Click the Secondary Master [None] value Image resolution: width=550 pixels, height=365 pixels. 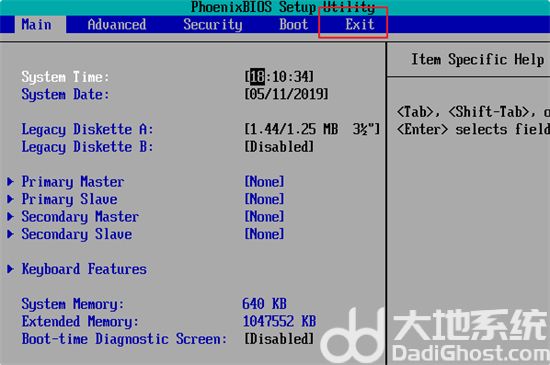point(264,216)
